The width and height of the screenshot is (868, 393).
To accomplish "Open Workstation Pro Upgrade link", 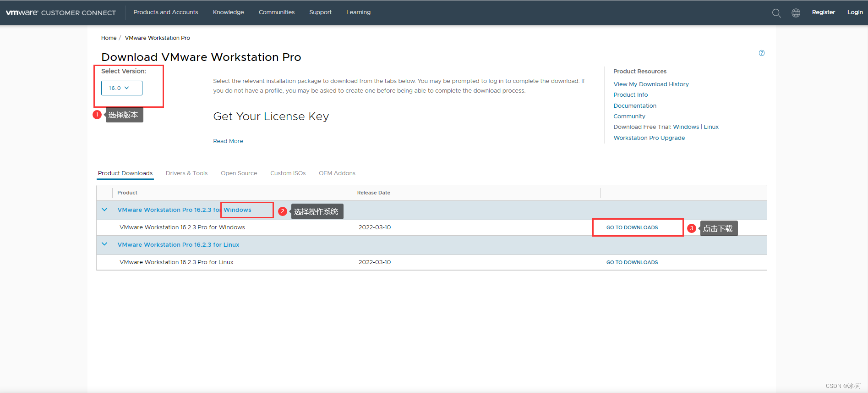I will pyautogui.click(x=650, y=138).
